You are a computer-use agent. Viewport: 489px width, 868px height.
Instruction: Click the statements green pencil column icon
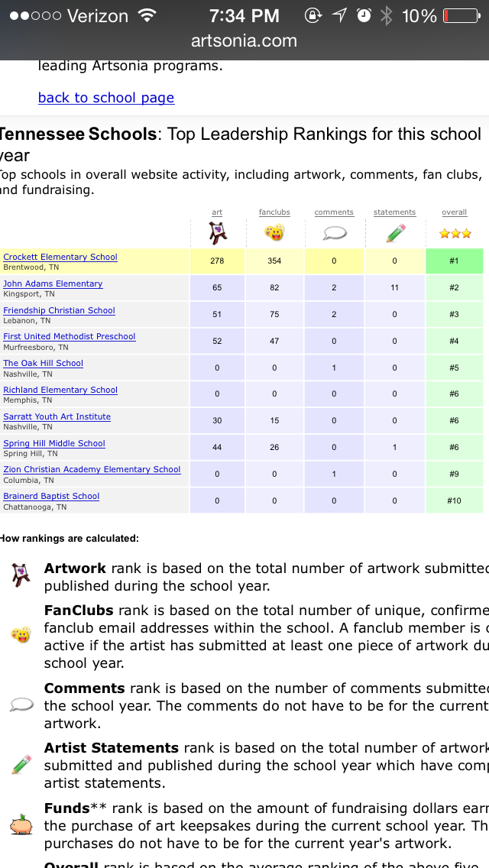(395, 233)
